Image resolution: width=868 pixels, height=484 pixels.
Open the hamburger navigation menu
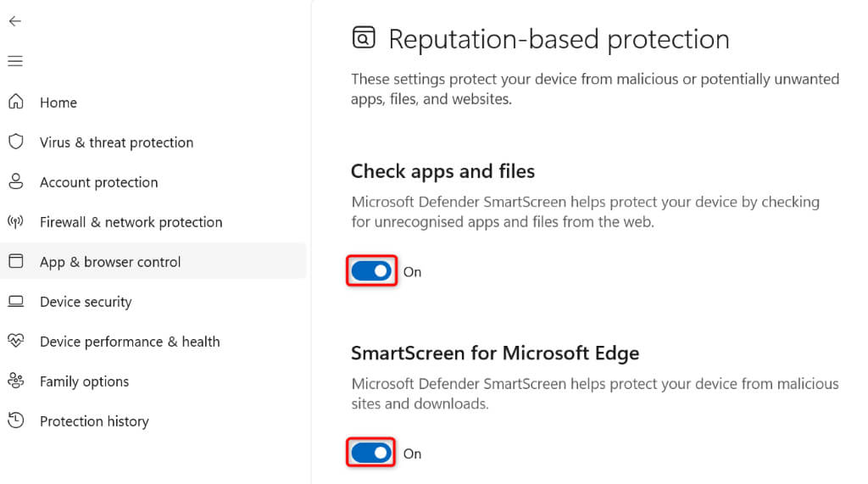[x=15, y=61]
